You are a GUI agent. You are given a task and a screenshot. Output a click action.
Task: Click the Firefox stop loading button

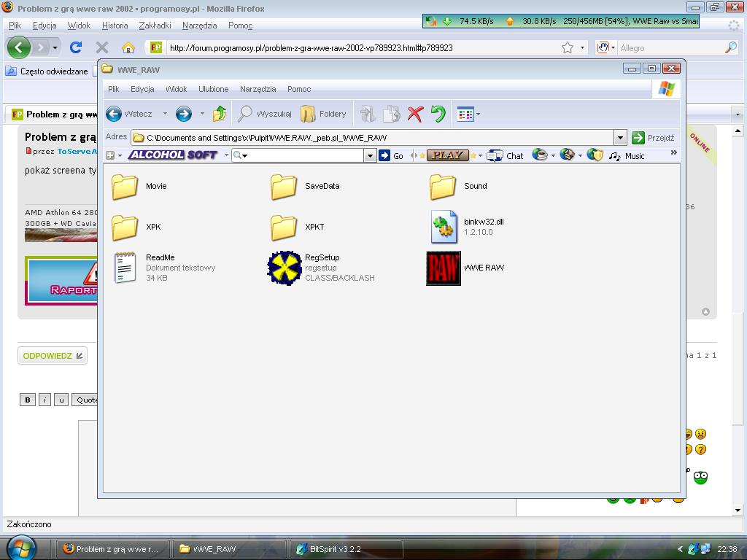point(102,47)
